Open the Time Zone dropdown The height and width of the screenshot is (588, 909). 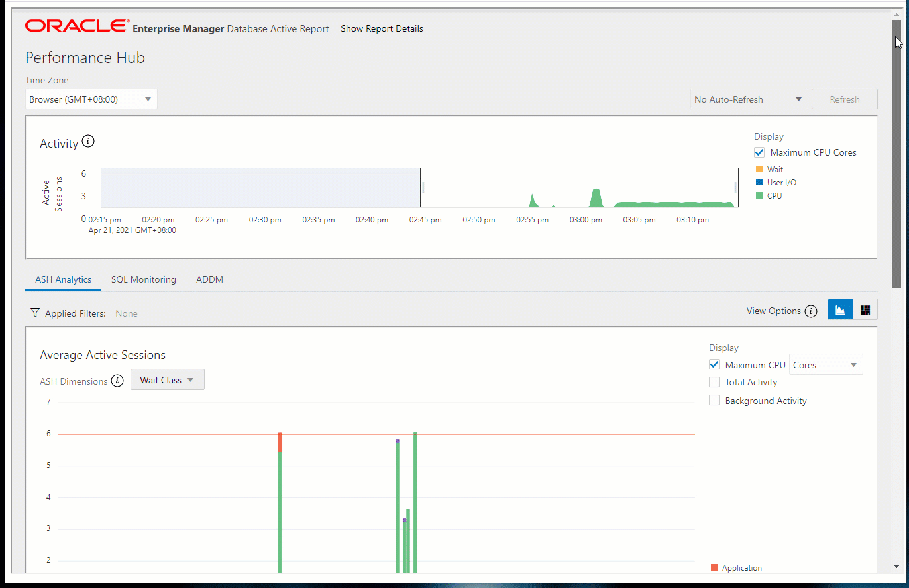[91, 99]
